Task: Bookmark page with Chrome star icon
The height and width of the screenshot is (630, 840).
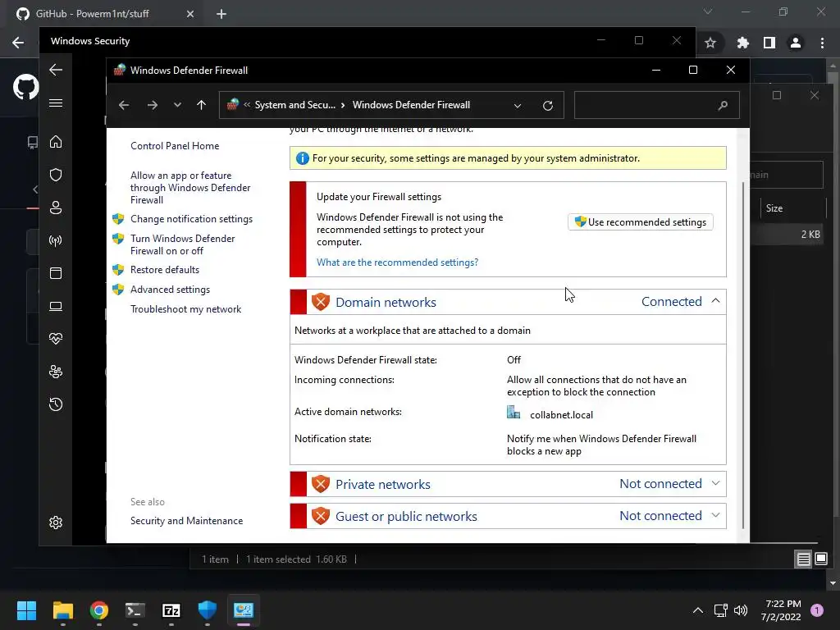Action: pos(710,43)
